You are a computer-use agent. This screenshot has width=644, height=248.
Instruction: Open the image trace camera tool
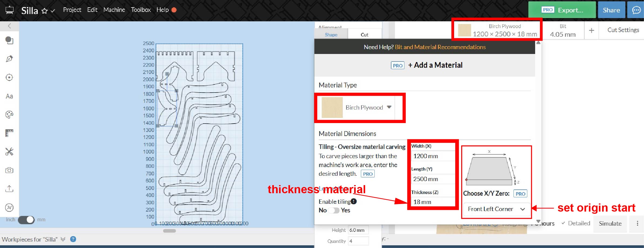9,170
